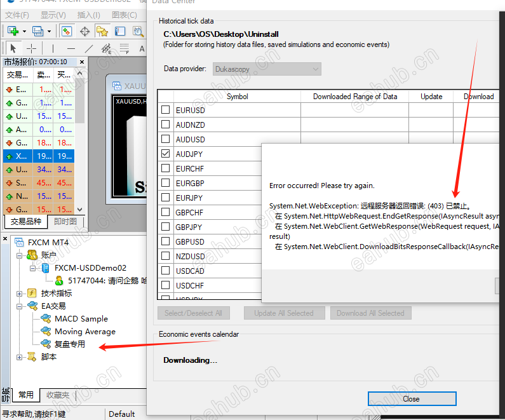Check the EURJPY checkbox
The image size is (505, 420).
pos(166,197)
